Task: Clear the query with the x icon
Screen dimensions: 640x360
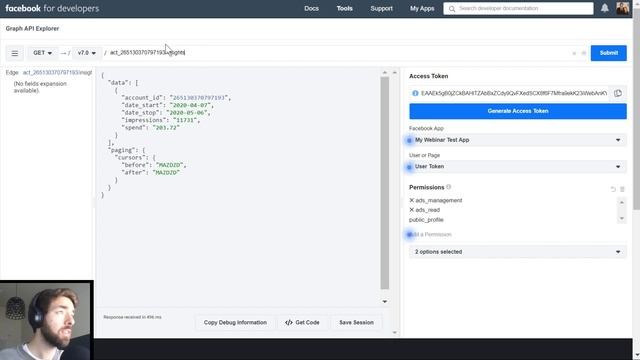Action: (574, 53)
